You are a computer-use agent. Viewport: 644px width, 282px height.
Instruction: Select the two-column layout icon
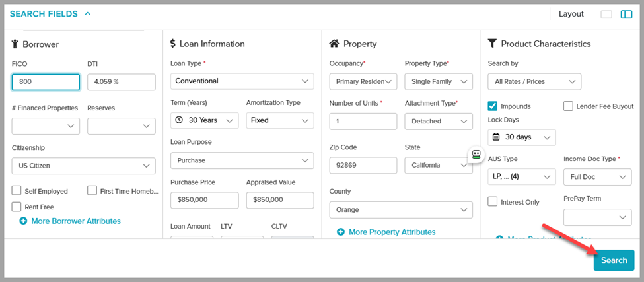pos(626,14)
